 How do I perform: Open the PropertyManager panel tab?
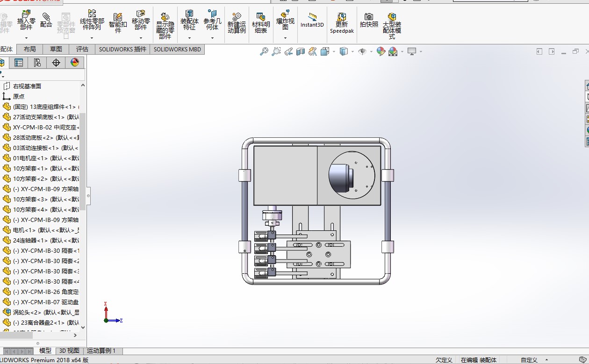tap(19, 63)
